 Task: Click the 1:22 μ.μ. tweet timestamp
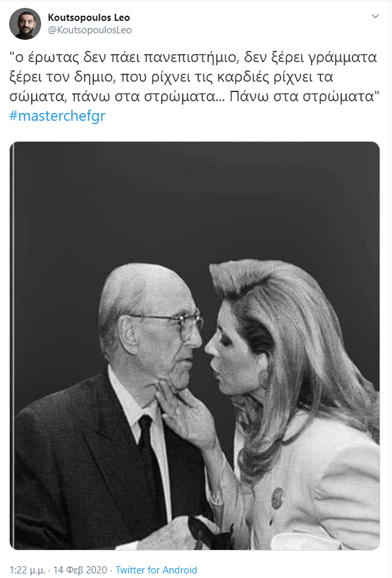(x=27, y=570)
